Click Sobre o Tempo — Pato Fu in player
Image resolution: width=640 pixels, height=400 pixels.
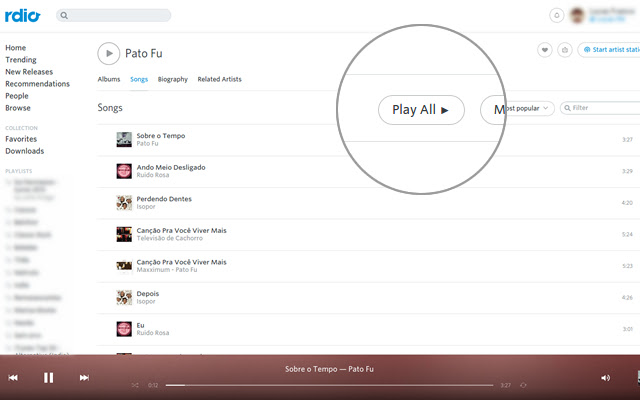click(x=329, y=369)
